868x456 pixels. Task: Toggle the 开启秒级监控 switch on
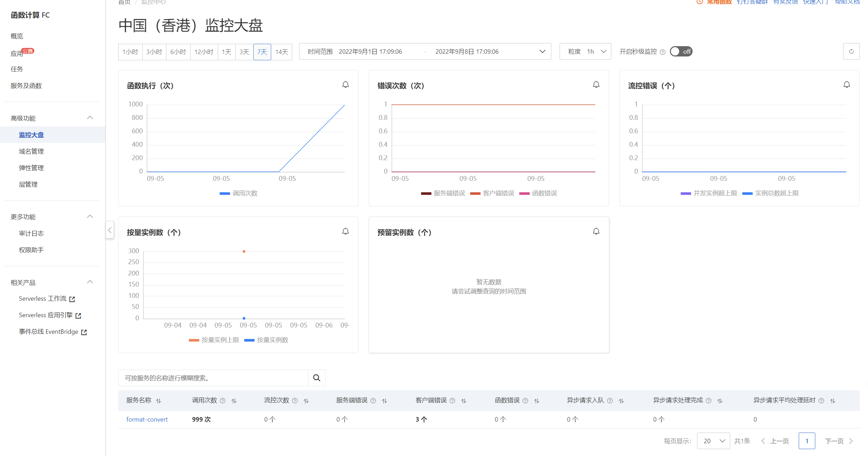[x=681, y=51]
